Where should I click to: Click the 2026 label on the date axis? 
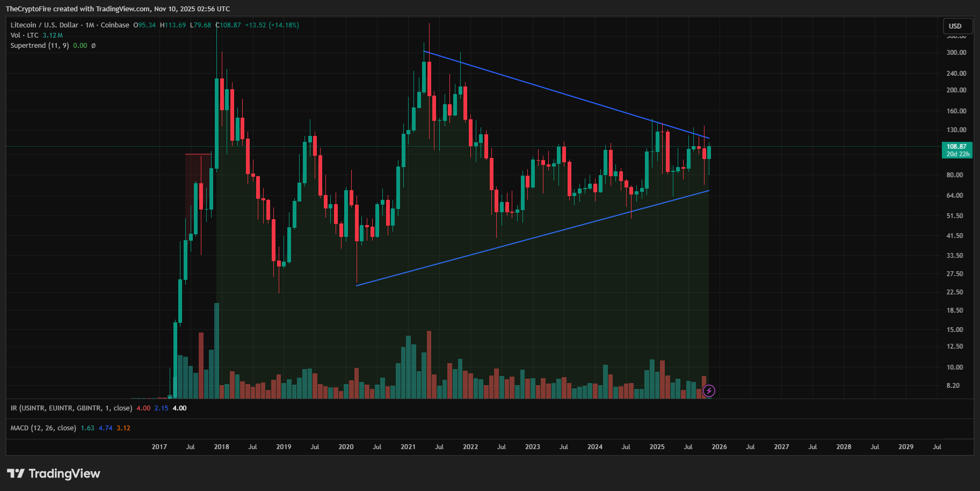point(719,446)
